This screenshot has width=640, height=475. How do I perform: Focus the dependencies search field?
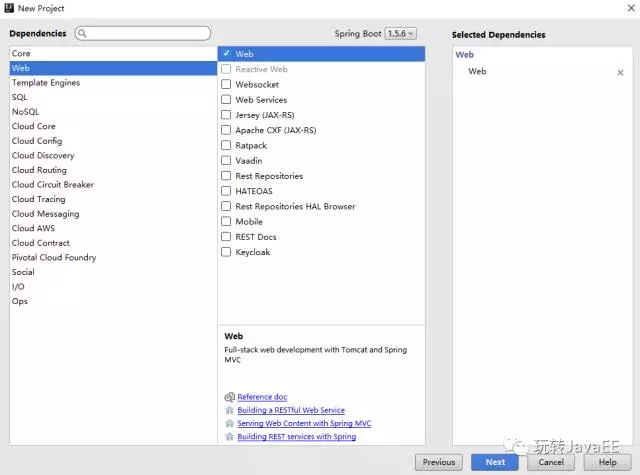tap(143, 33)
